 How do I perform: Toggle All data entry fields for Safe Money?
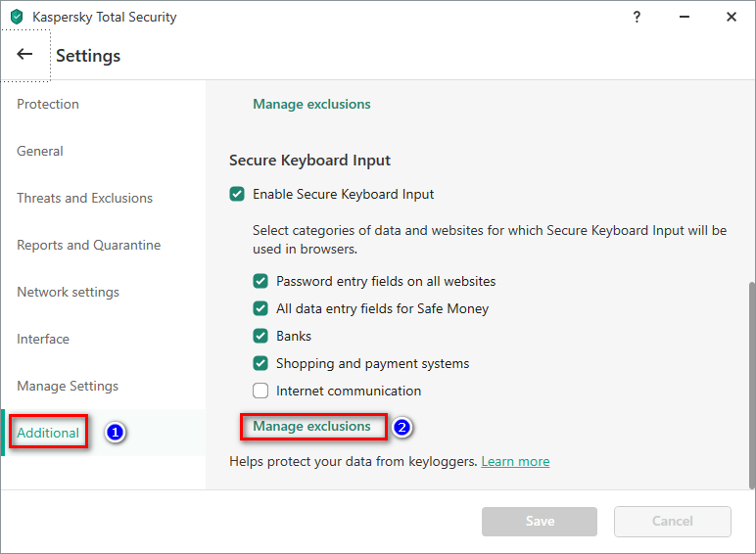click(260, 308)
